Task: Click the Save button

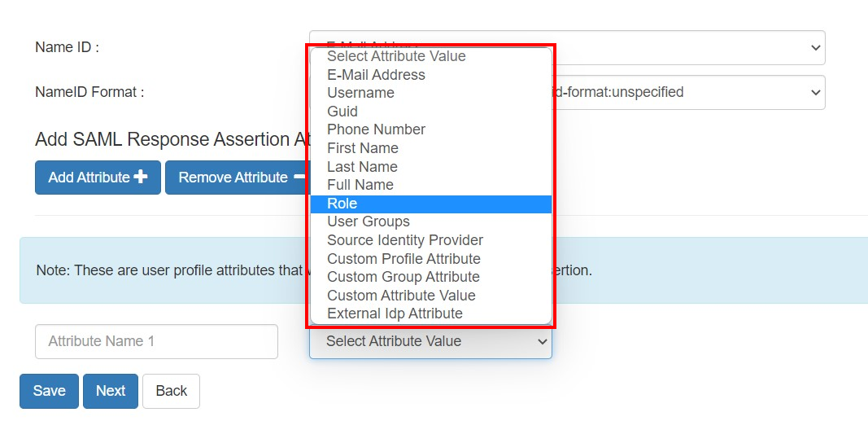Action: click(x=50, y=391)
